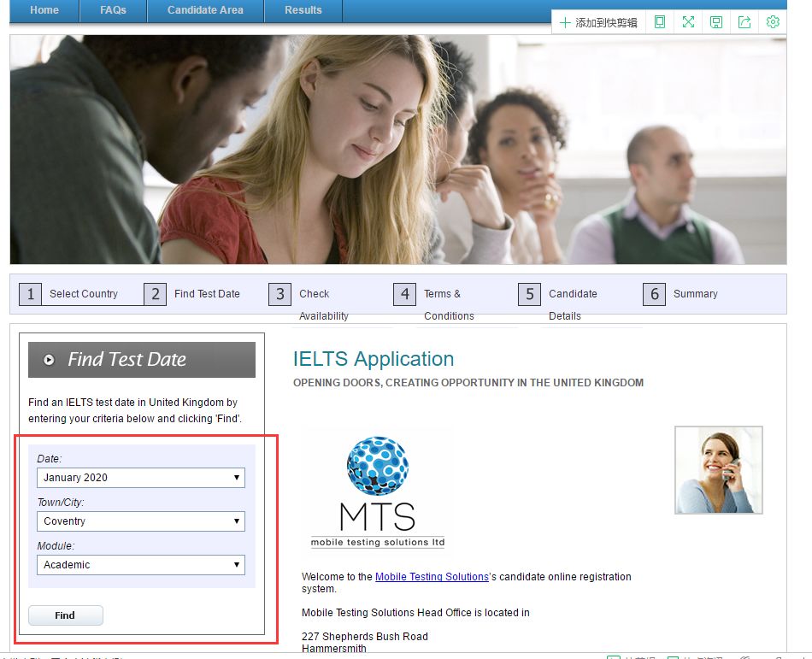Viewport: 812px width, 659px height.
Task: Click the Find button
Action: [65, 615]
